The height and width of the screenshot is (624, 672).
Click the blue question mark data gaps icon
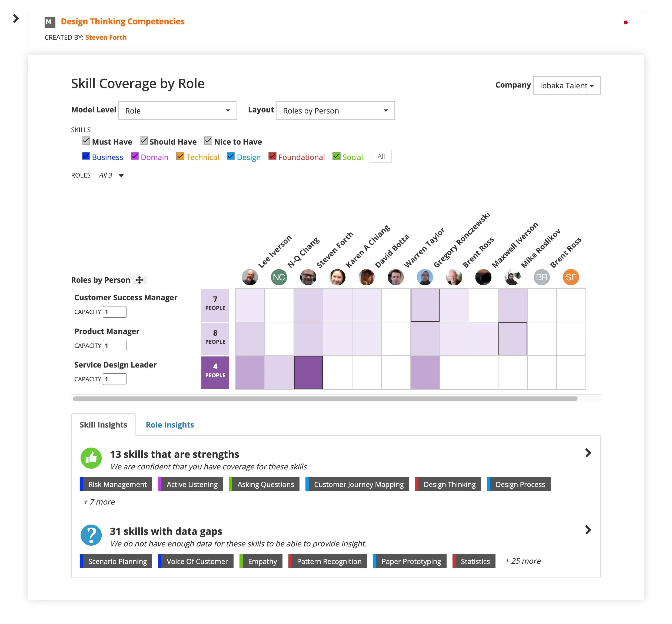(x=91, y=535)
